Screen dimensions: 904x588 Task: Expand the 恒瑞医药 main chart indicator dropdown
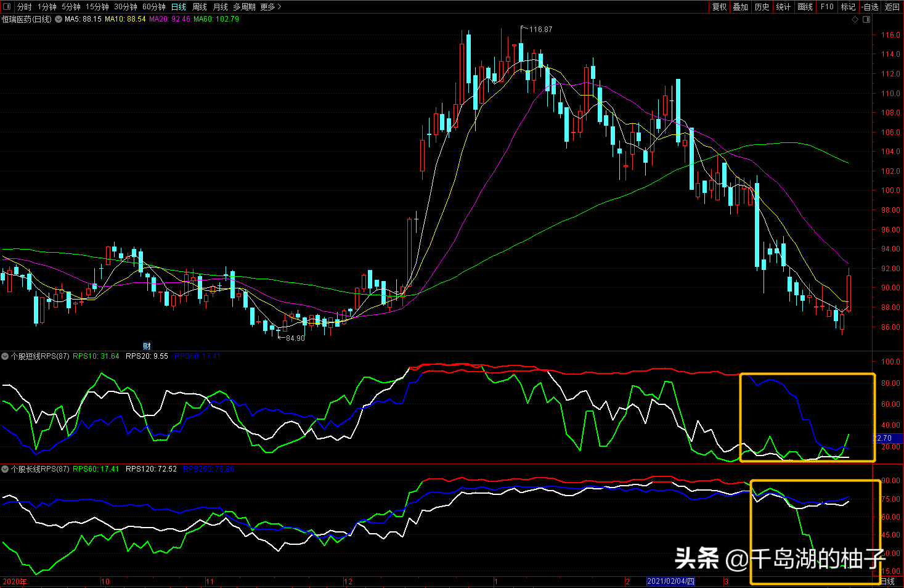click(58, 20)
